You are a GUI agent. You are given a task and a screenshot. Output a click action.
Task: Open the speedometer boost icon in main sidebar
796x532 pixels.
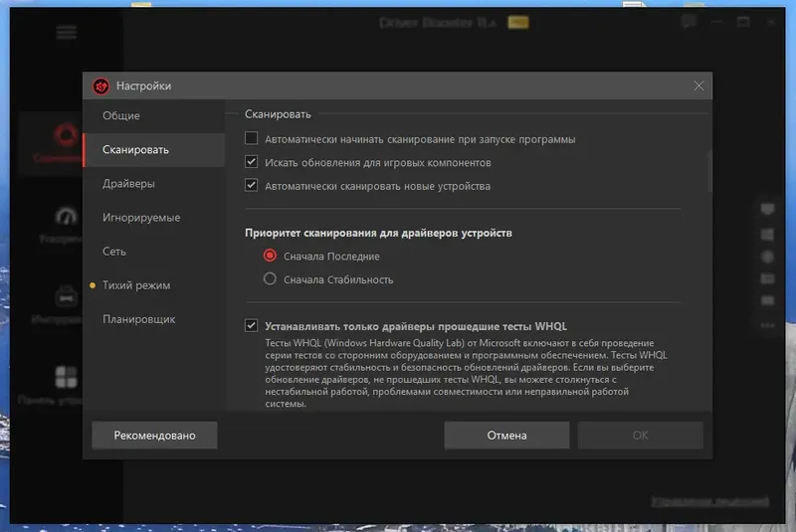click(x=66, y=217)
